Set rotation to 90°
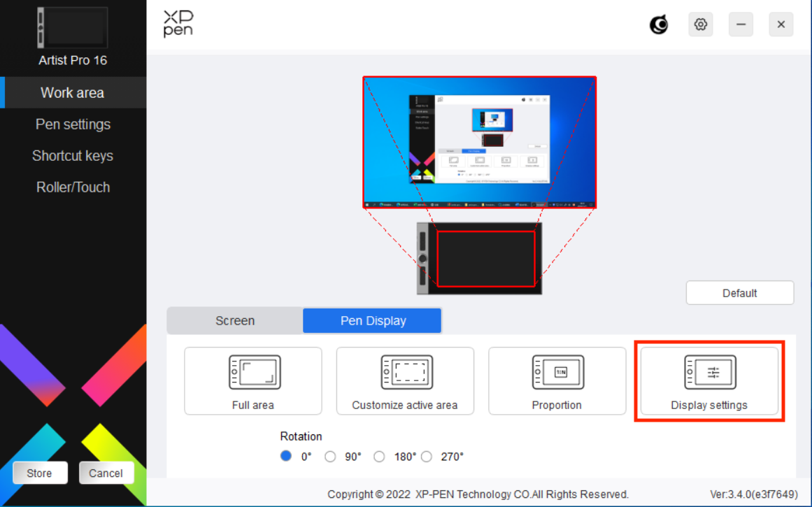This screenshot has width=812, height=507. click(x=330, y=457)
